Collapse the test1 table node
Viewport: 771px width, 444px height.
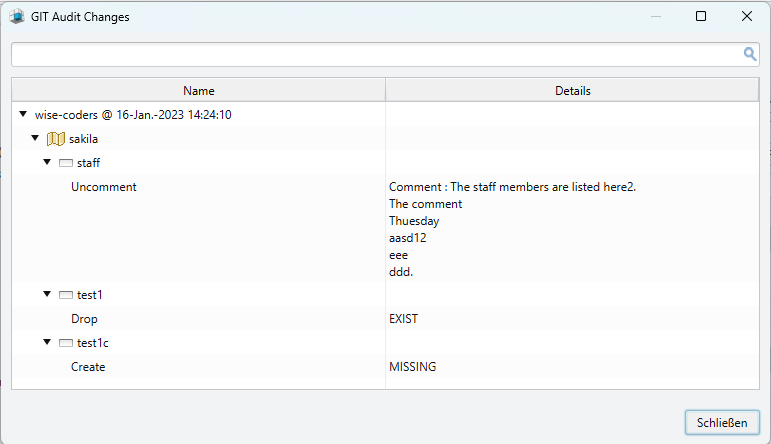(x=47, y=294)
